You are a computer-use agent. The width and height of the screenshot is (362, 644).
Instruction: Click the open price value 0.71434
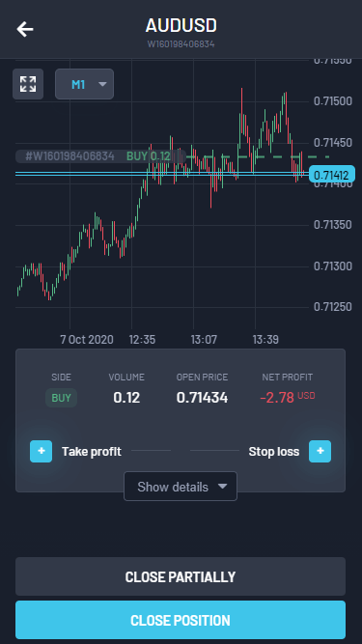(x=202, y=398)
